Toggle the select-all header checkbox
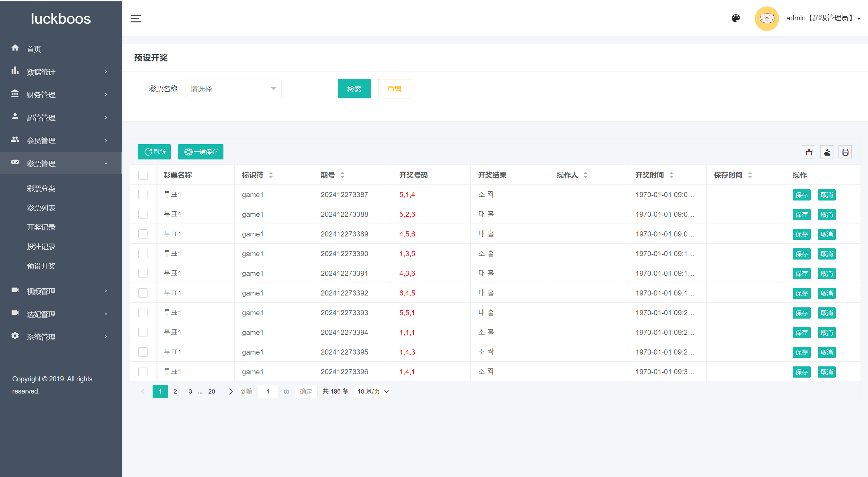Image resolution: width=868 pixels, height=477 pixels. point(143,175)
